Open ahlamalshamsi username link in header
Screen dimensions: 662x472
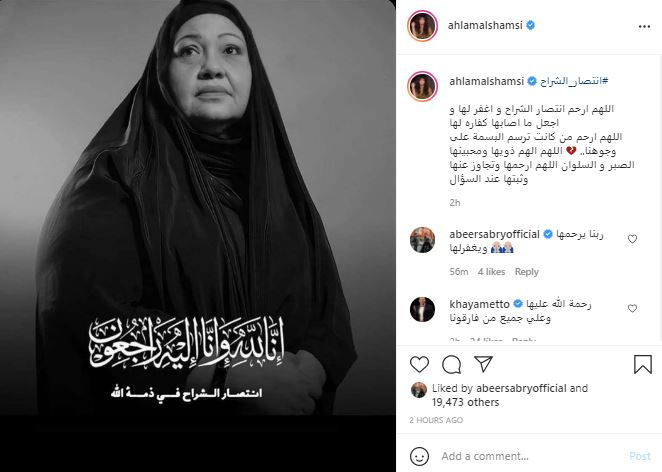485,25
